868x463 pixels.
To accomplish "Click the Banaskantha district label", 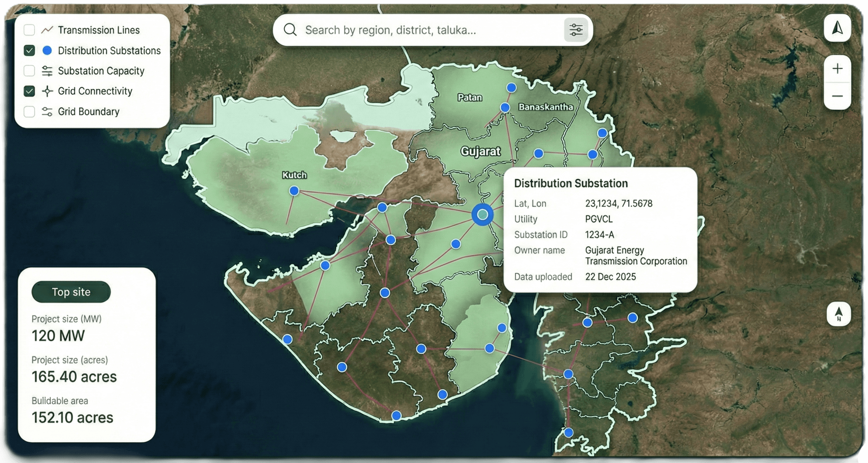I will 545,107.
